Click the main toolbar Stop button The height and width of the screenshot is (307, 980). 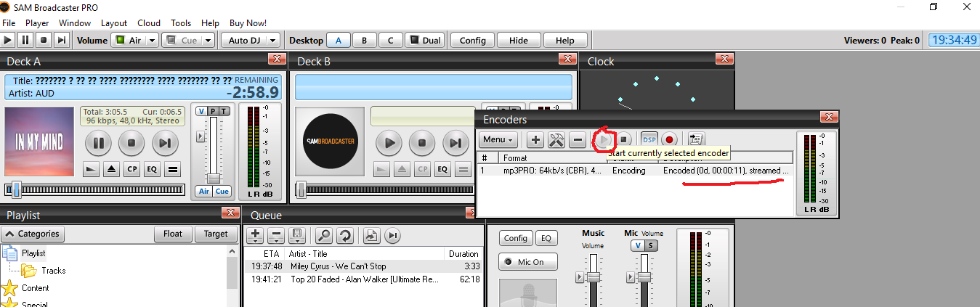(x=44, y=41)
